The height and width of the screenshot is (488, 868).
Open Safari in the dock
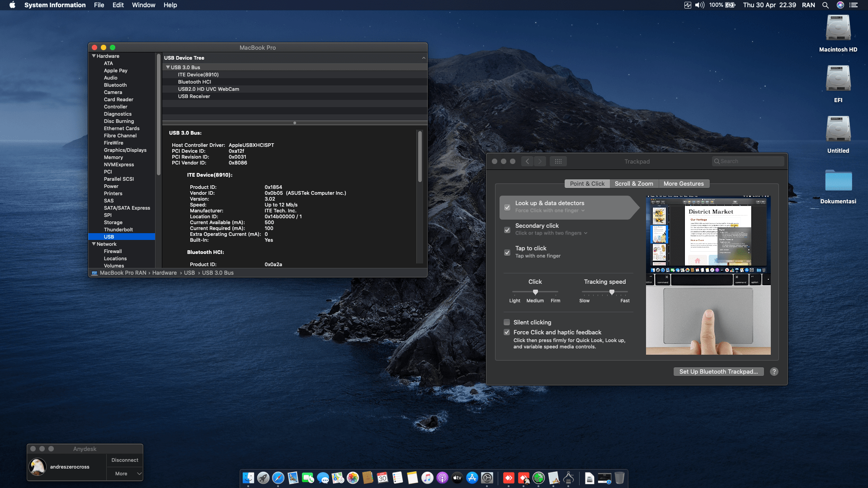tap(278, 478)
